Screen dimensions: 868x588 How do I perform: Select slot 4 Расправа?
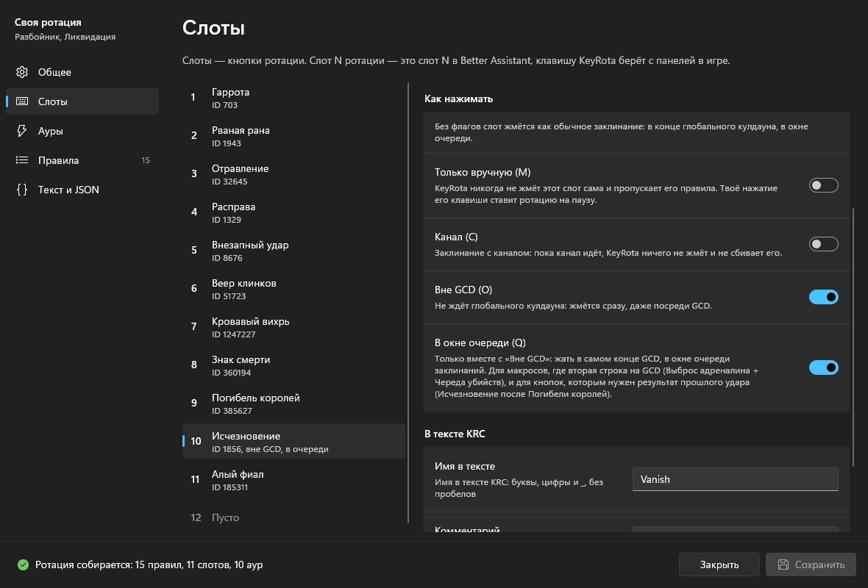click(294, 212)
